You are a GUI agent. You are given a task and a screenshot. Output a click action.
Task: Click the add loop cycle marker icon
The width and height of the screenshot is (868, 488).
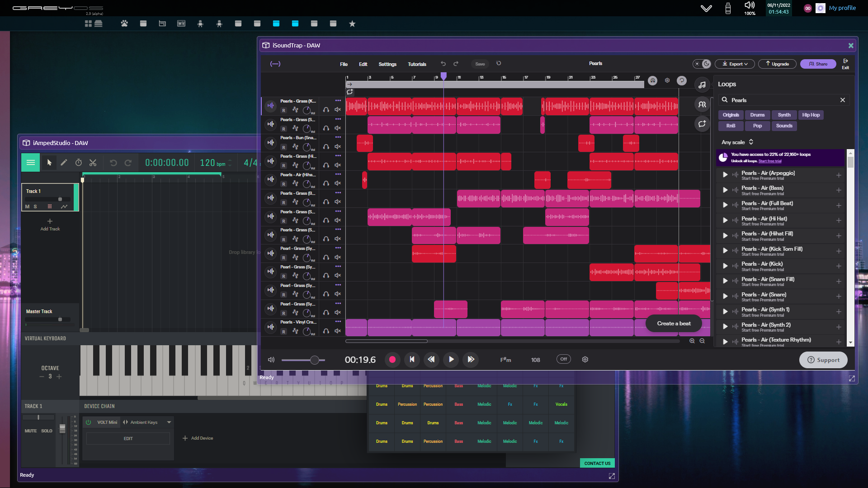coord(350,92)
